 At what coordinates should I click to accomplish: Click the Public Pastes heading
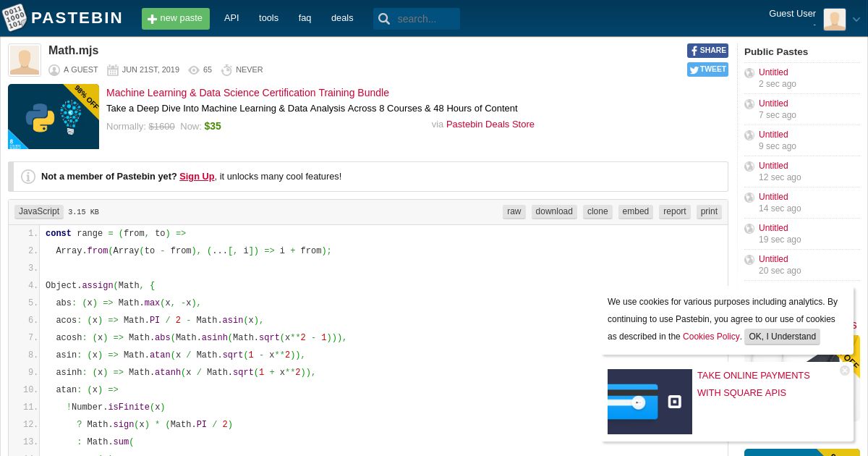pyautogui.click(x=776, y=51)
